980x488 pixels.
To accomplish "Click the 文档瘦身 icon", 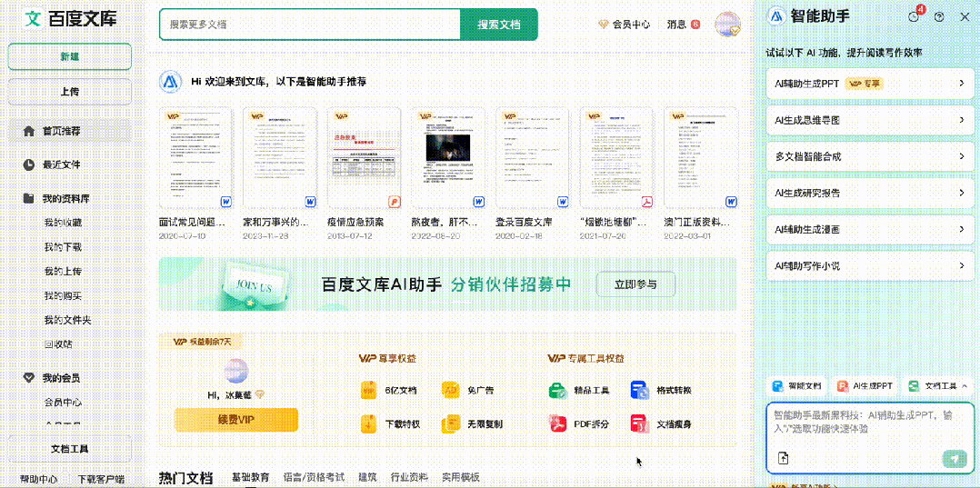I will click(x=640, y=423).
